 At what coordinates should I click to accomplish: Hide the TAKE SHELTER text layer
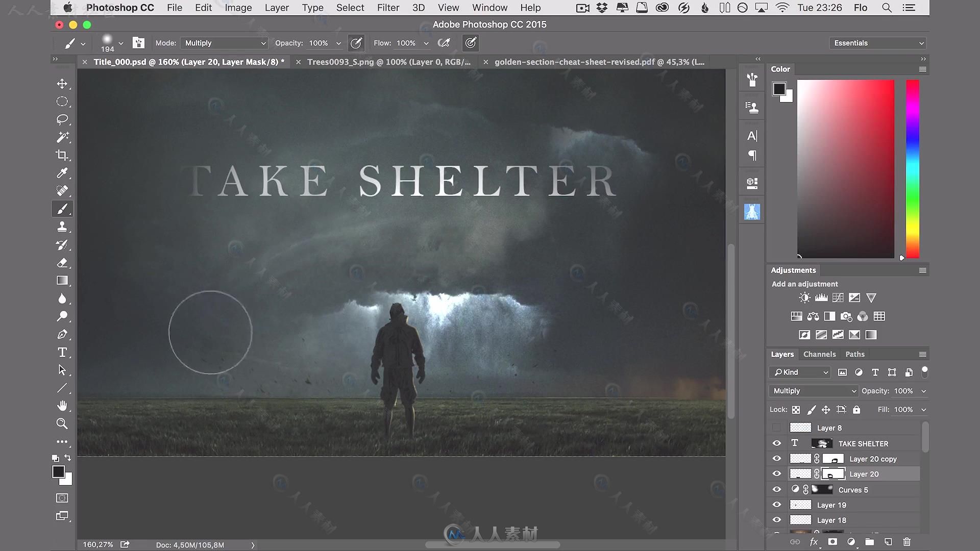tap(777, 443)
